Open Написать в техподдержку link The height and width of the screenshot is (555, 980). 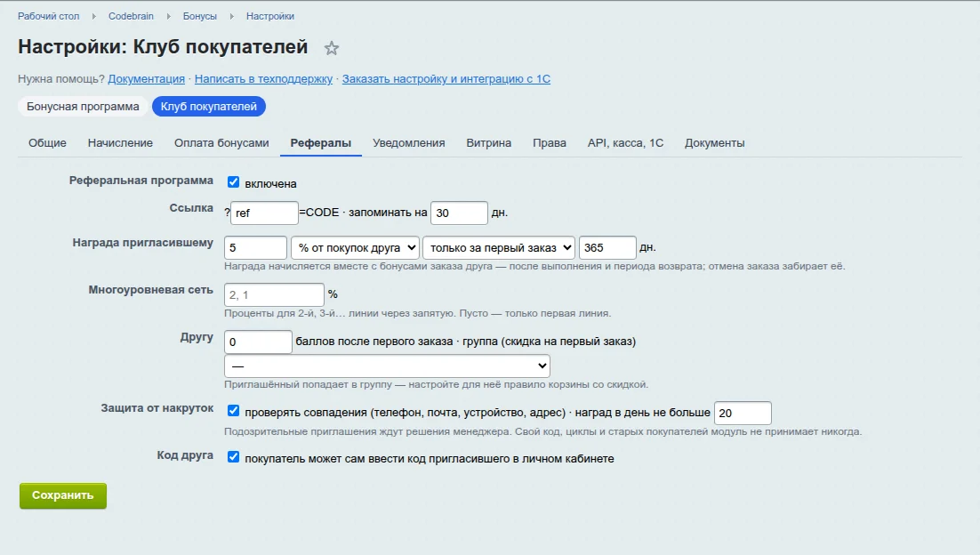coord(263,79)
